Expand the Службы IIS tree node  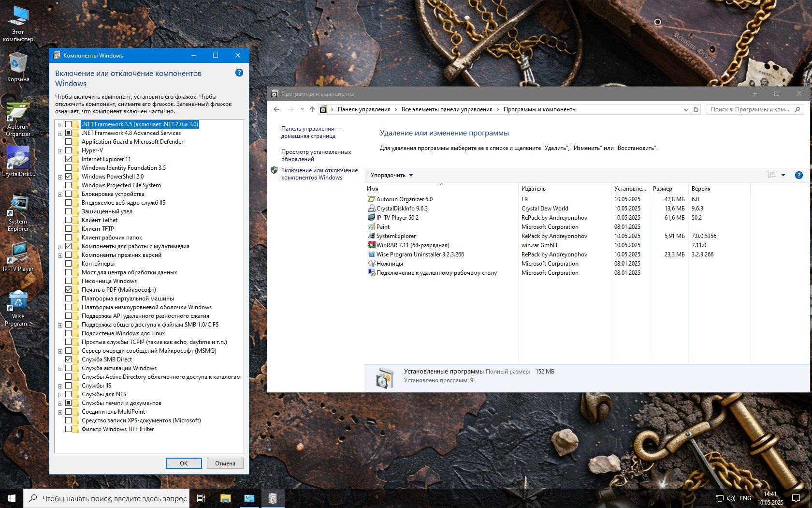(x=60, y=386)
